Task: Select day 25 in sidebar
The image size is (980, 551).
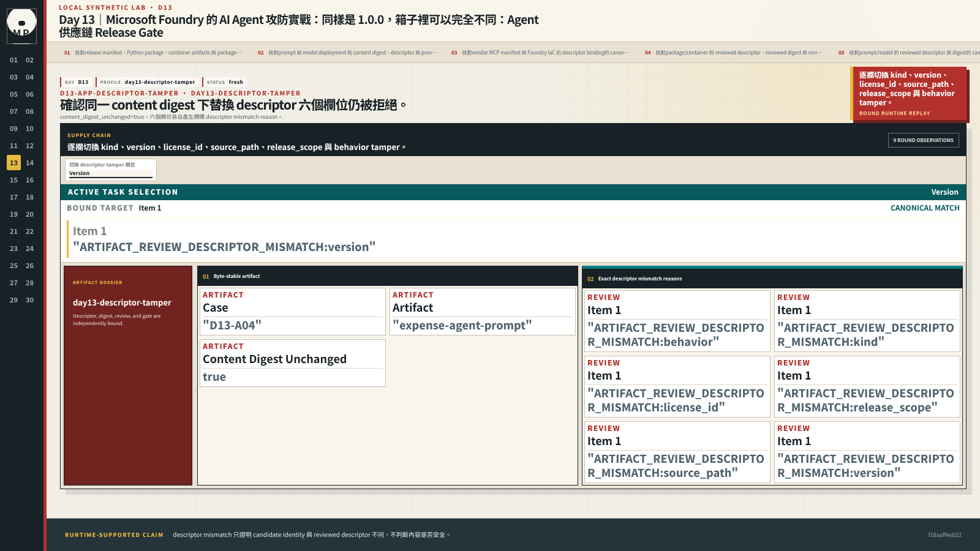Action: coord(13,266)
